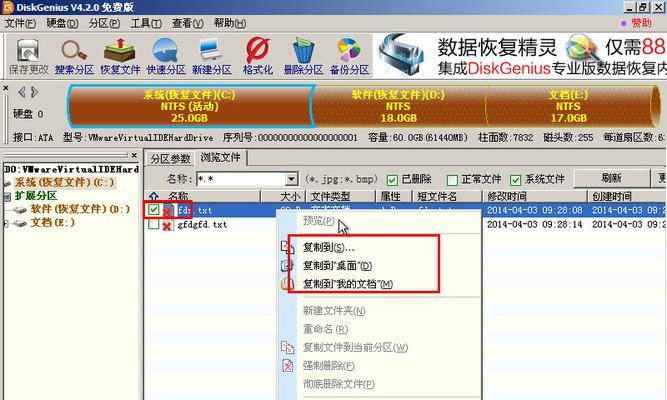The width and height of the screenshot is (667, 400).
Task: Launch the 恢复文件 recover files tool
Action: point(120,55)
